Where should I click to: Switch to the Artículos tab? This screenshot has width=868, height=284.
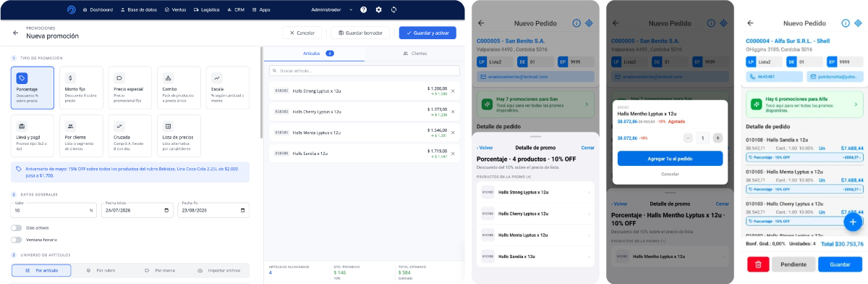(x=314, y=54)
